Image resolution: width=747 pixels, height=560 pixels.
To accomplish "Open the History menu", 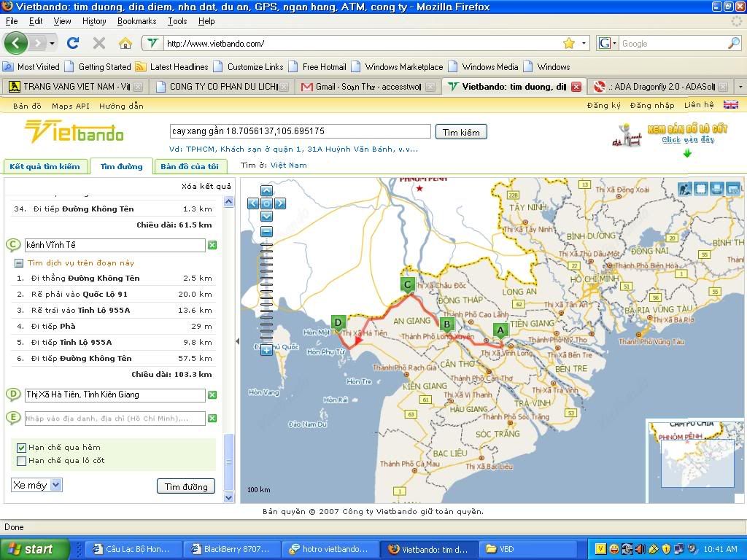I will click(x=94, y=21).
